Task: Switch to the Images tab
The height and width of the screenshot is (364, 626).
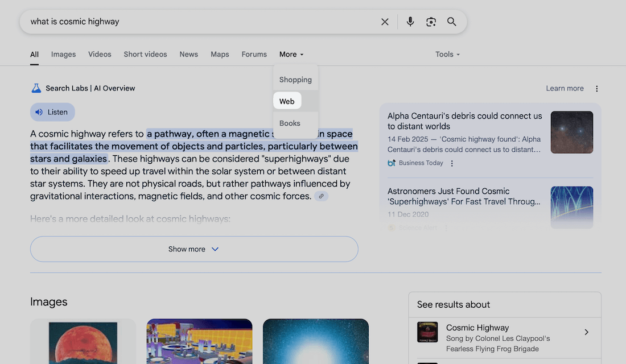Action: pyautogui.click(x=63, y=55)
